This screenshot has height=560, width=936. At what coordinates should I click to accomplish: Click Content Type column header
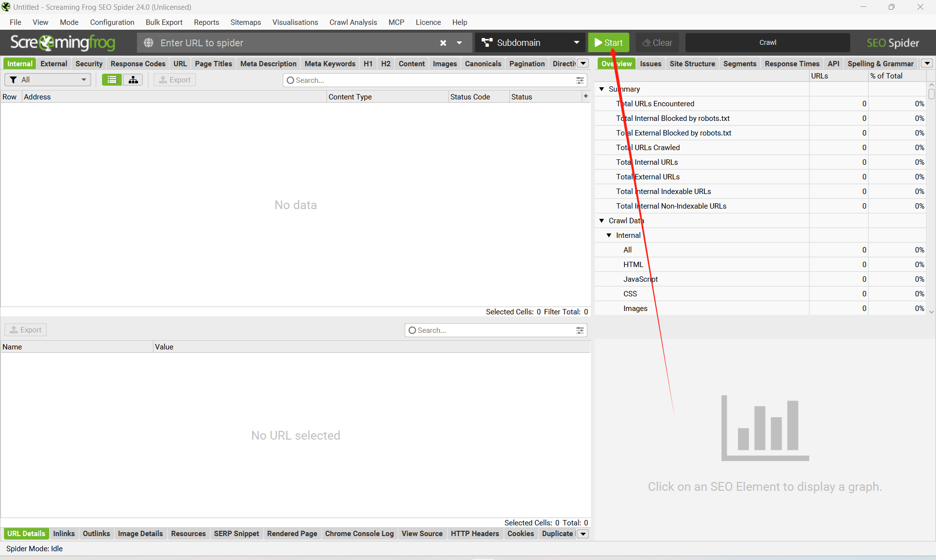[387, 97]
